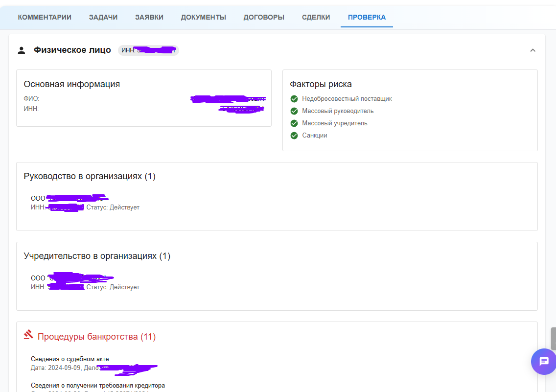Click green check icon for Недобросовестный поставщик

pyautogui.click(x=294, y=99)
